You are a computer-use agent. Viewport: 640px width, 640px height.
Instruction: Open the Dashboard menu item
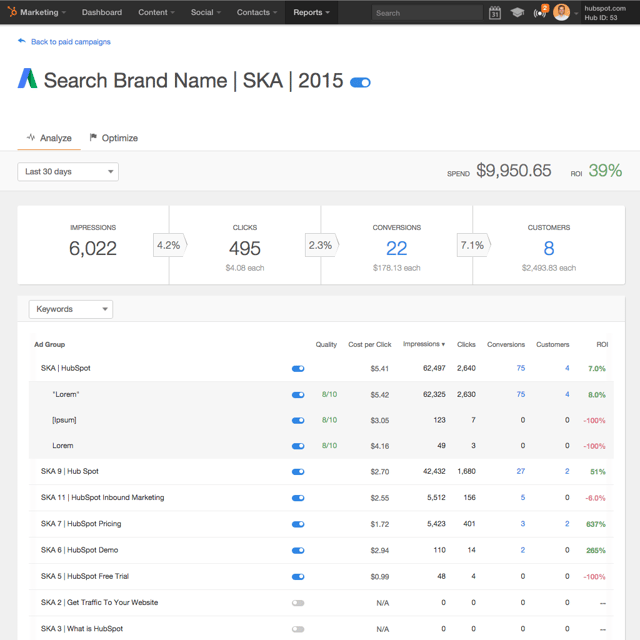click(x=102, y=13)
